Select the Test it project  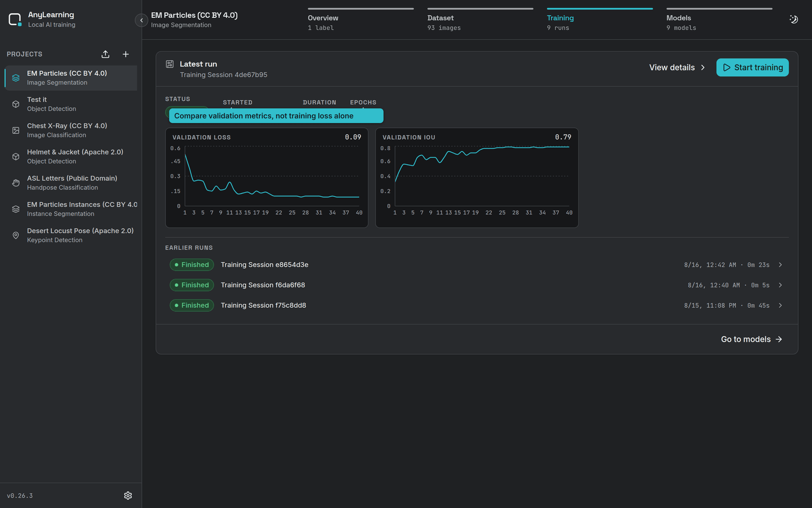coord(71,104)
